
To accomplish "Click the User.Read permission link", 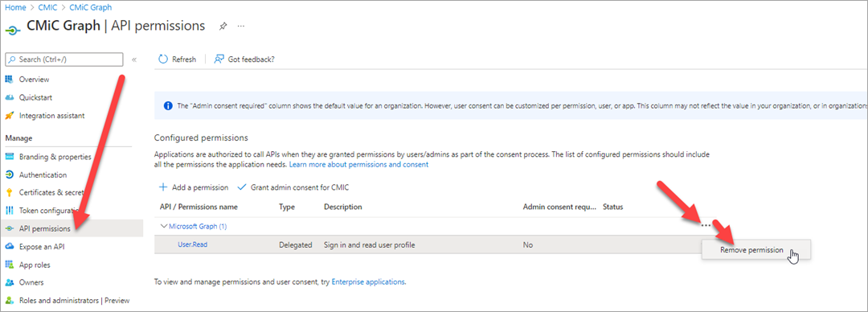I will pos(193,244).
